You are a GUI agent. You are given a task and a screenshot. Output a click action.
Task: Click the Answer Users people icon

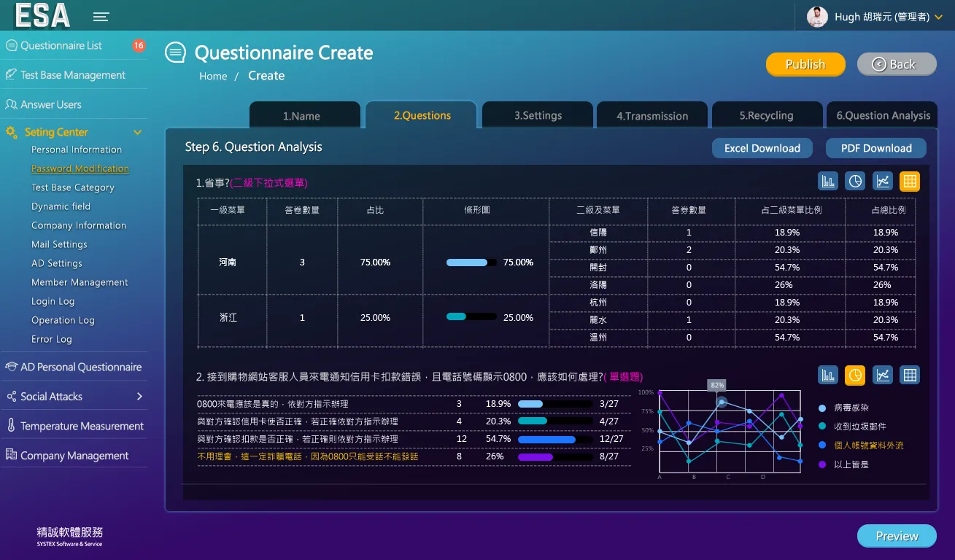pos(11,104)
